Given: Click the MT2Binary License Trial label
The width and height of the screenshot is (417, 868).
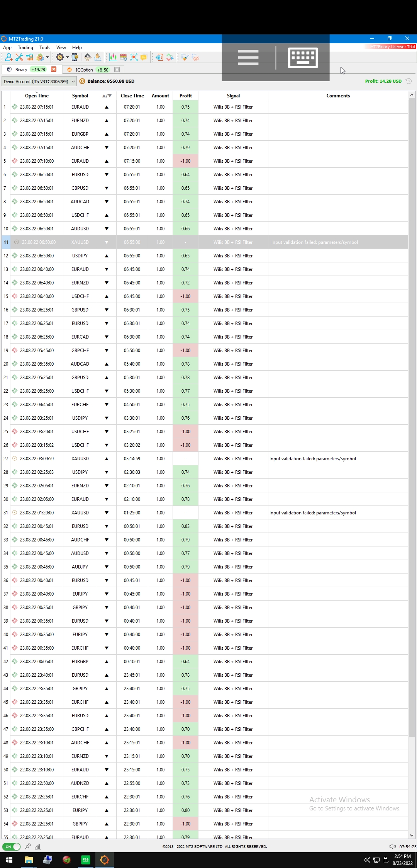Looking at the screenshot, I should tap(392, 47).
